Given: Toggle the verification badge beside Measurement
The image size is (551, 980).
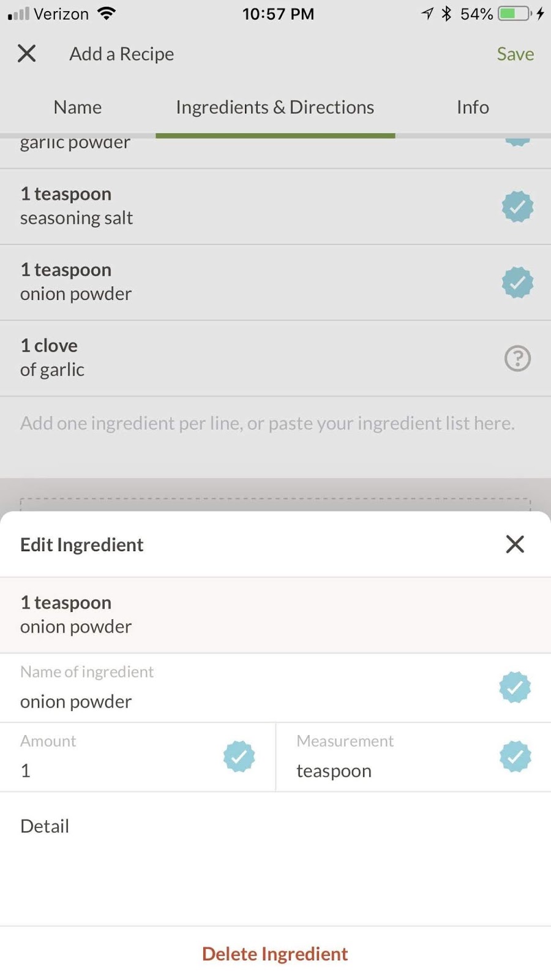Looking at the screenshot, I should click(x=515, y=756).
